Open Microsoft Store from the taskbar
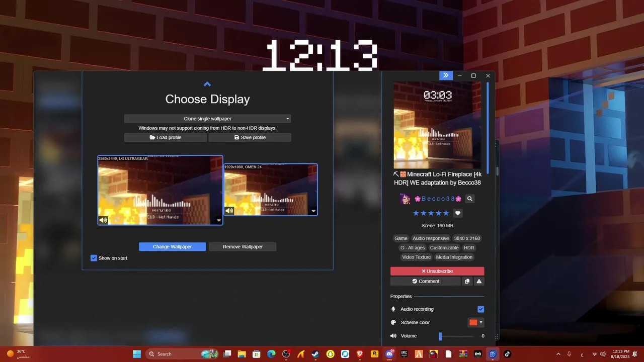This screenshot has height=362, width=644. (256, 354)
